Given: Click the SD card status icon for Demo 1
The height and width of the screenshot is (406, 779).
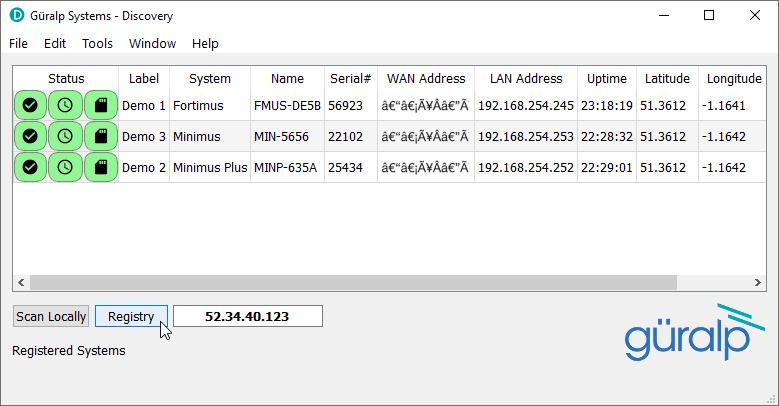Looking at the screenshot, I should point(101,105).
